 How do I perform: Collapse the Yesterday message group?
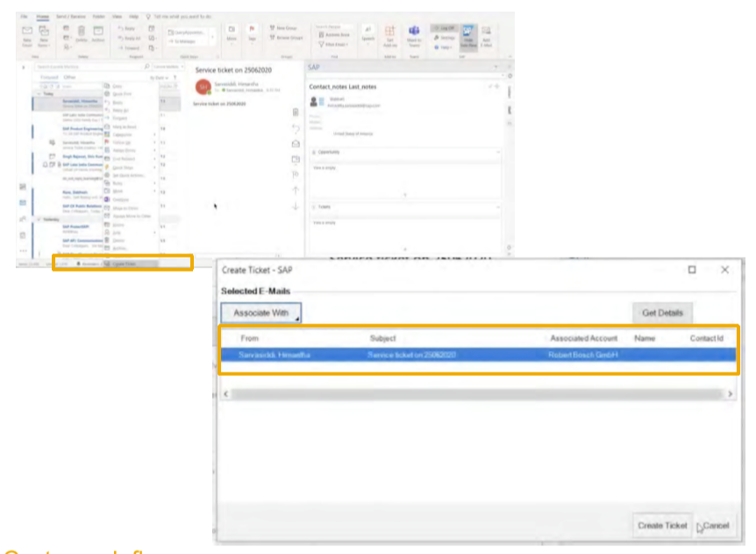pos(39,219)
